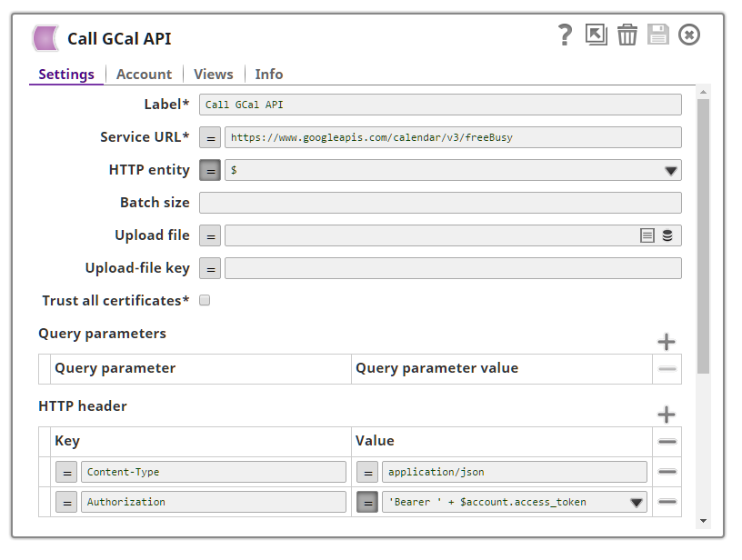The height and width of the screenshot is (560, 742).
Task: Click the Trust all certificates label
Action: click(115, 301)
